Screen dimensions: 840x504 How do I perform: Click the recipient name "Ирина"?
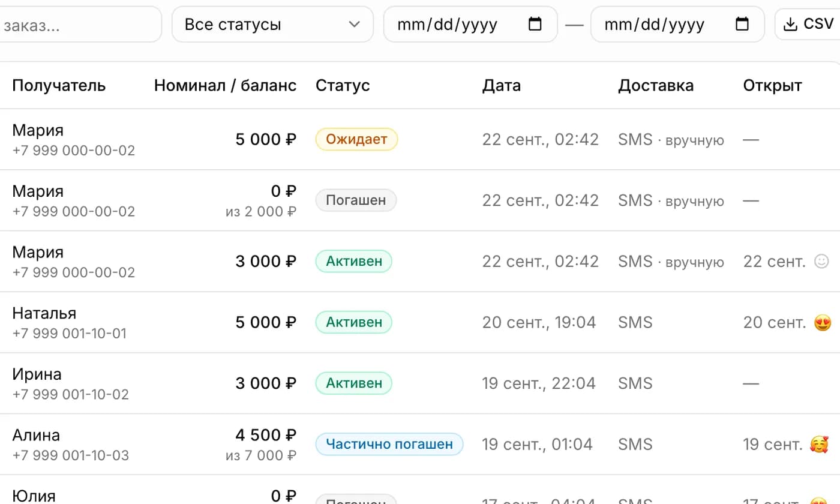tap(37, 374)
